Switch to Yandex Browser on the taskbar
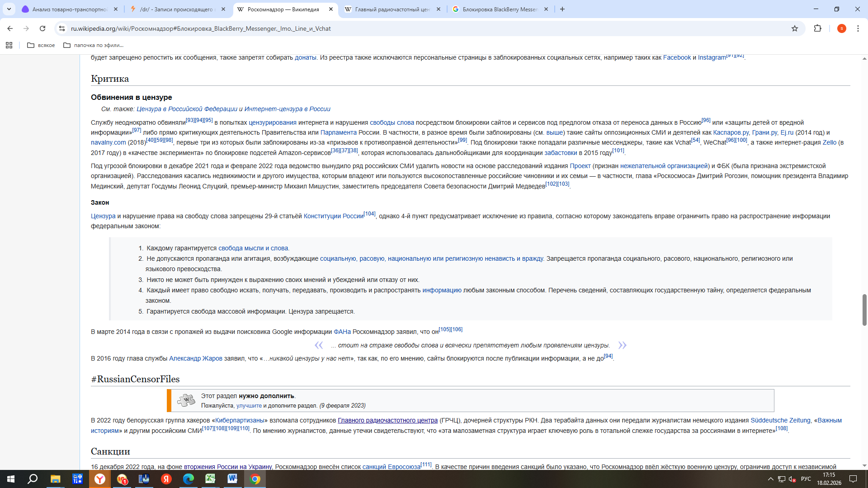This screenshot has width=868, height=488. (99, 479)
